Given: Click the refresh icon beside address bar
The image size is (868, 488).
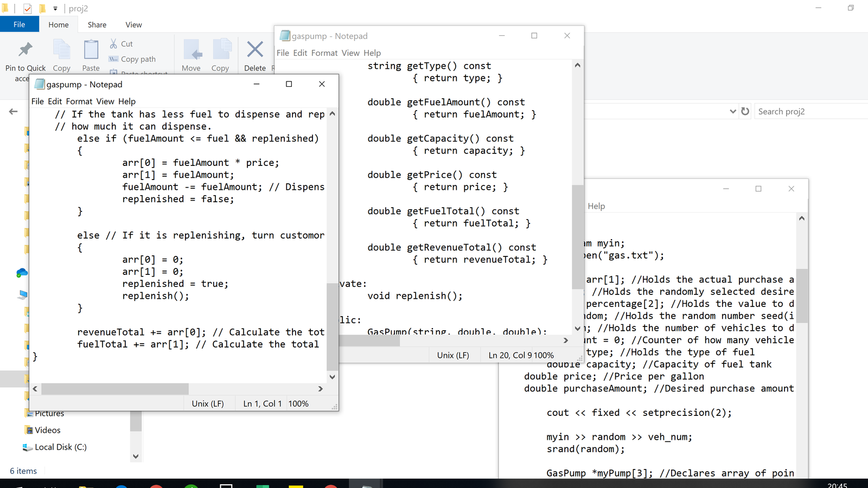Looking at the screenshot, I should 745,111.
